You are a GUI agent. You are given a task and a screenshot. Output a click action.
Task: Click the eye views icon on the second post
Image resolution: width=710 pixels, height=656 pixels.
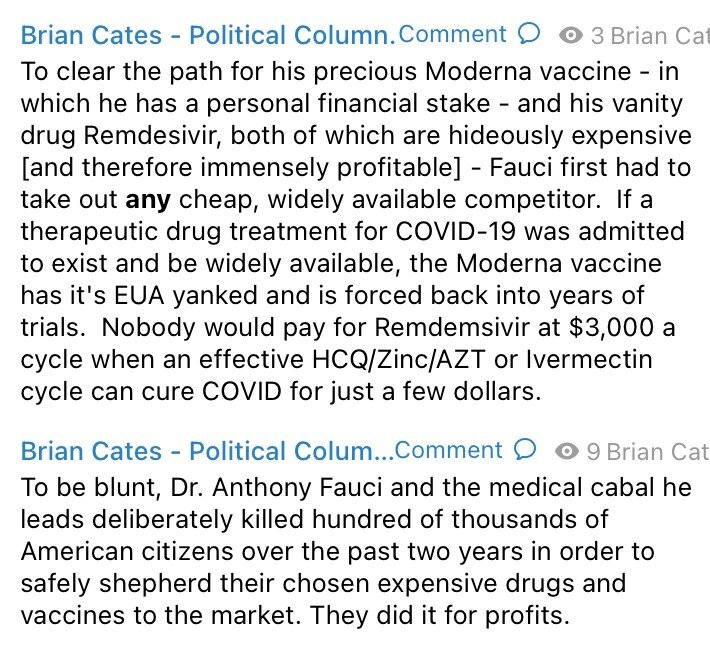567,452
